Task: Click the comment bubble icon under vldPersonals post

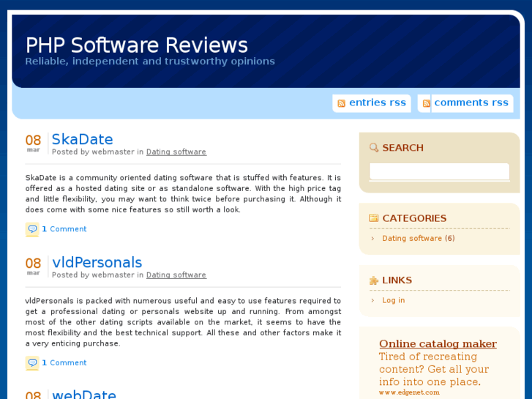Action: (x=32, y=362)
